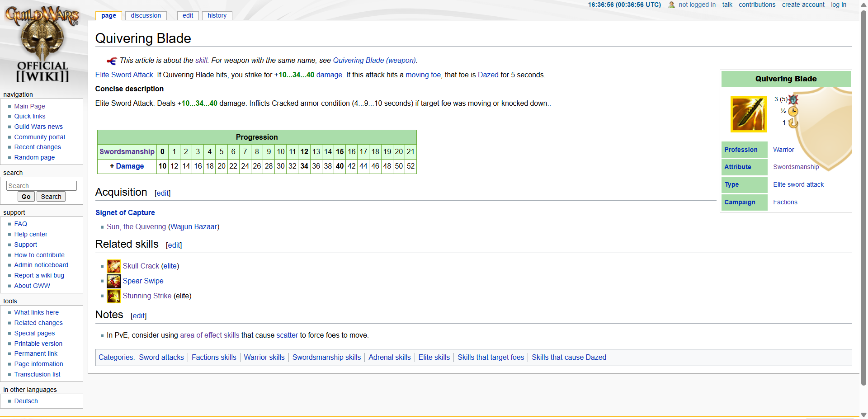Open the edit tab
This screenshot has height=419, width=868.
(188, 15)
